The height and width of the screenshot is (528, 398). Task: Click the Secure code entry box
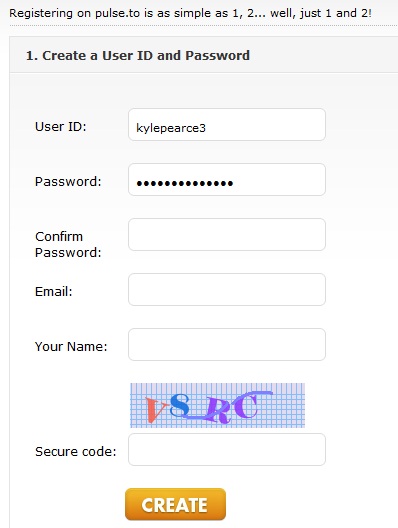click(227, 450)
